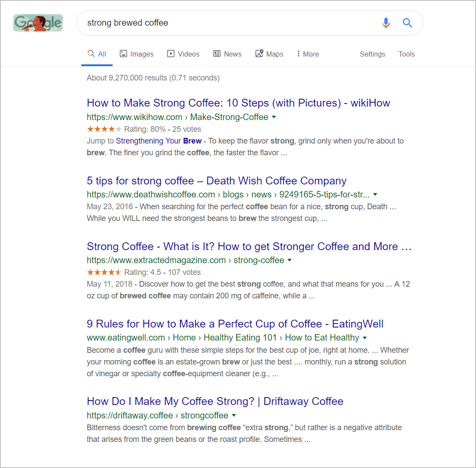The image size is (476, 468).
Task: Open extractedmagazine.com URL dropdown arrow
Action: 290,260
